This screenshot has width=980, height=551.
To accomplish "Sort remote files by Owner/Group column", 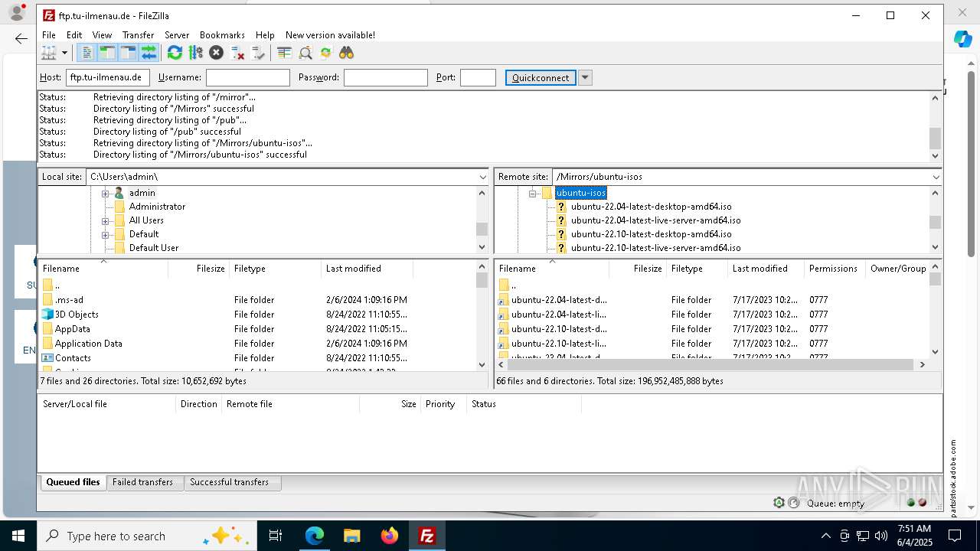I will 897,269.
